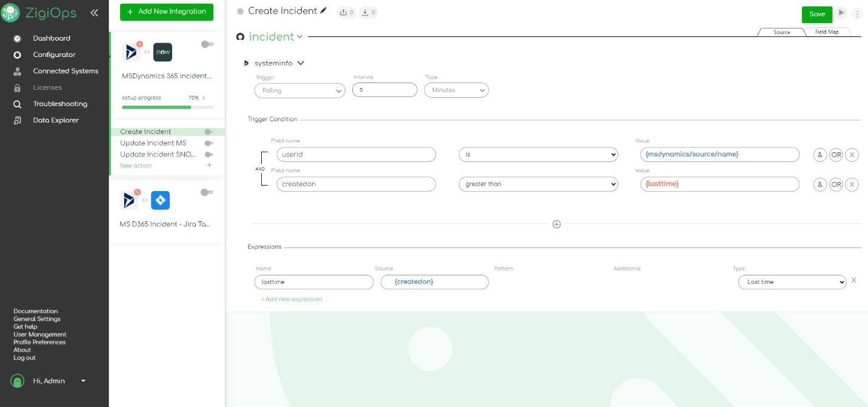Screen dimensions: 868x407
Task: Click the & button on userid row
Action: point(820,155)
